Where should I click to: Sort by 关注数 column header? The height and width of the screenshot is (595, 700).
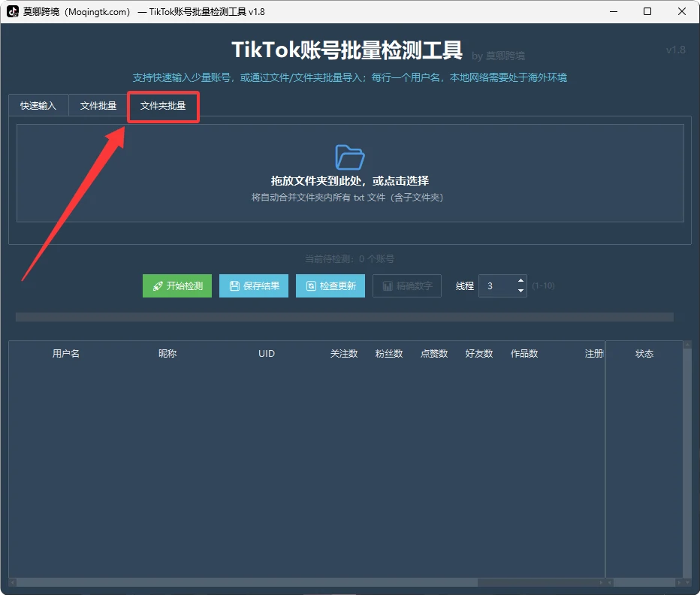[344, 354]
